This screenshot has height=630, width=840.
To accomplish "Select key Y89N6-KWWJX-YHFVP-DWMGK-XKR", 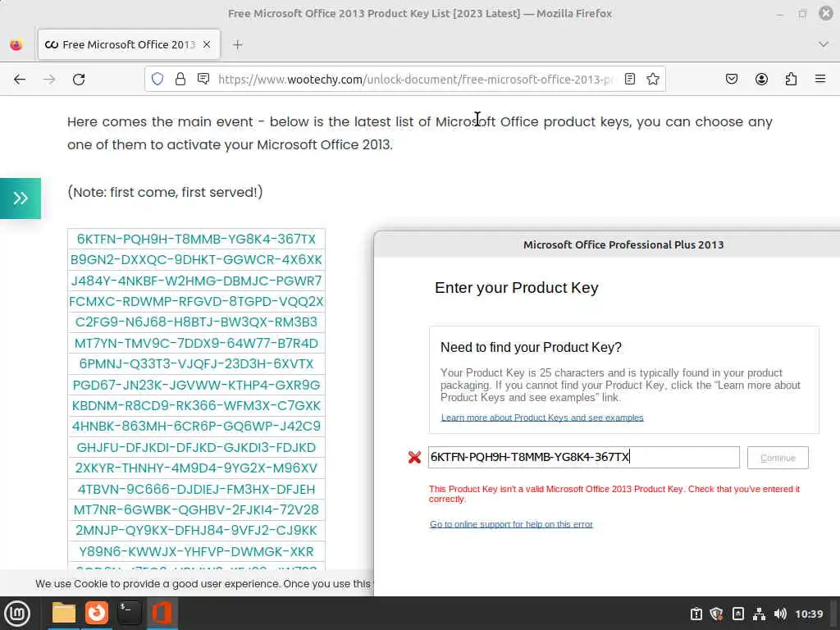I will pyautogui.click(x=196, y=551).
